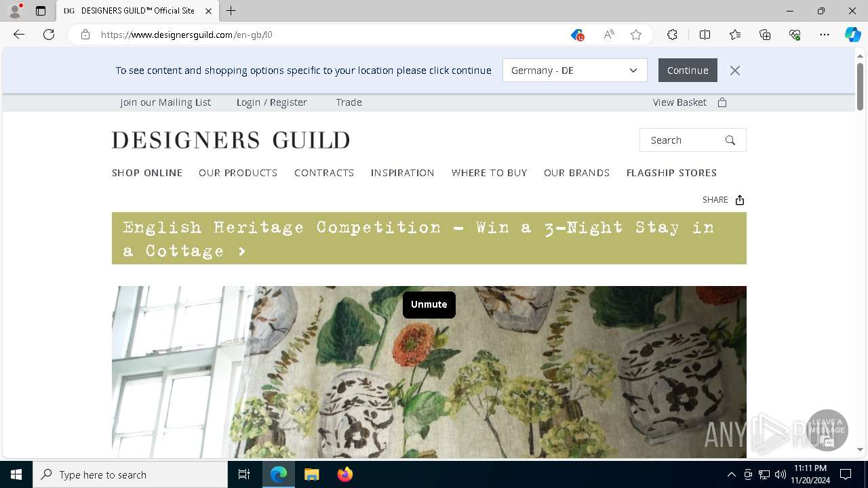Screen dimensions: 868x488
Task: Show hidden system tray icons
Action: [731, 474]
